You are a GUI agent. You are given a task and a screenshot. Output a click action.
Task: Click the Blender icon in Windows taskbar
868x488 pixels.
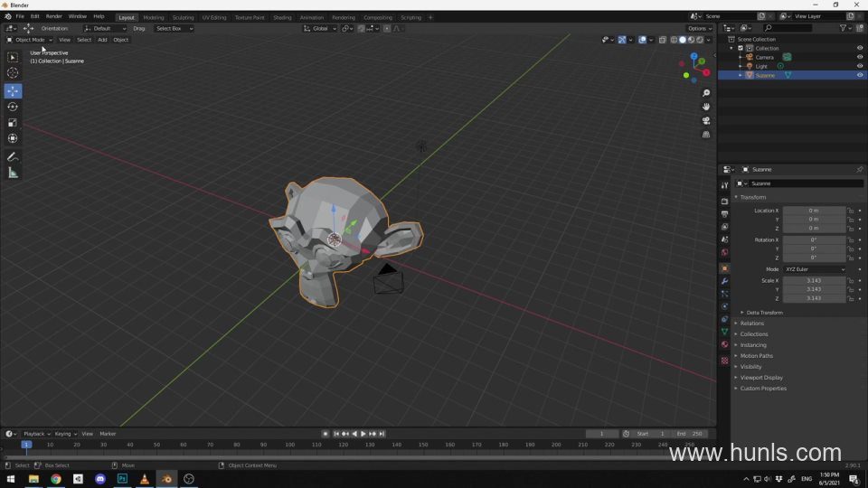166,479
